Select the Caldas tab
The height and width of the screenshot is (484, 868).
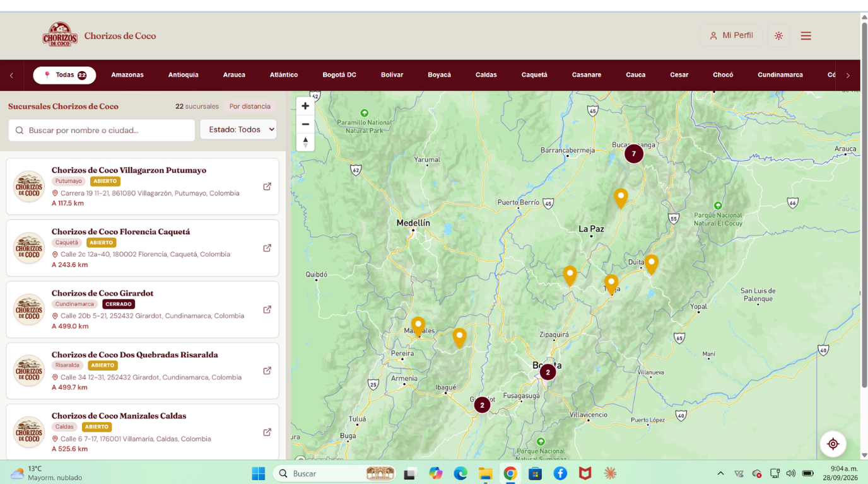(x=486, y=75)
